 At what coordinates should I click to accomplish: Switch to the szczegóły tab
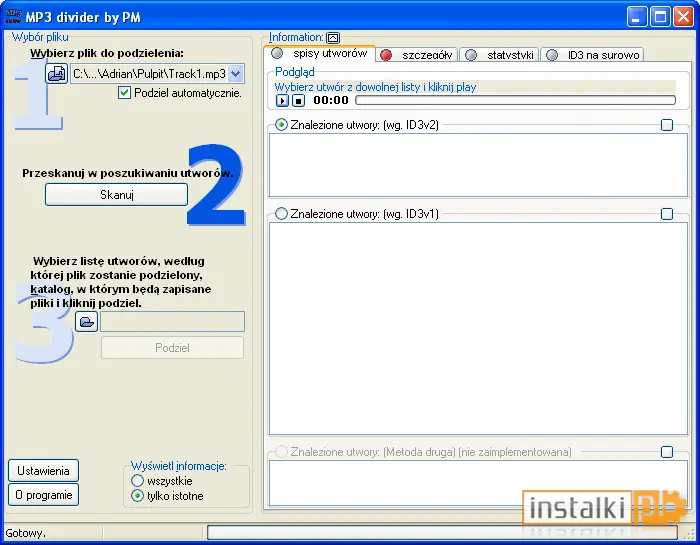pyautogui.click(x=417, y=55)
